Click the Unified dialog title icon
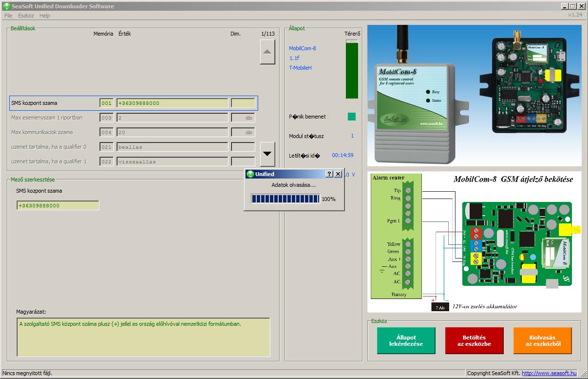588x379 pixels. (x=250, y=174)
